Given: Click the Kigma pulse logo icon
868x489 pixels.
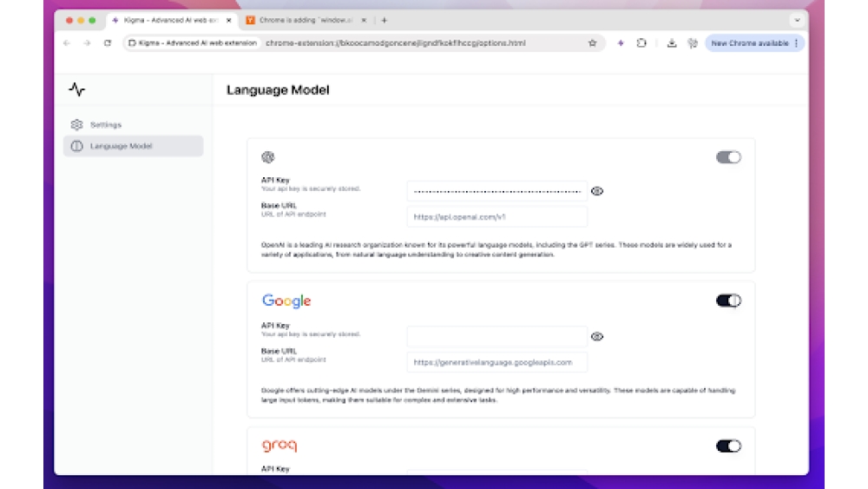Looking at the screenshot, I should pyautogui.click(x=77, y=89).
